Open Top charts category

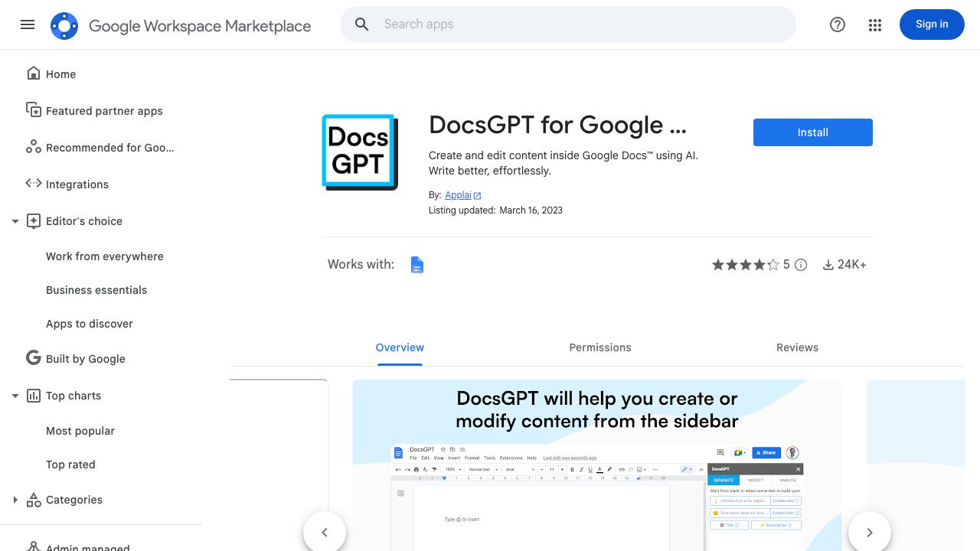[x=73, y=396]
